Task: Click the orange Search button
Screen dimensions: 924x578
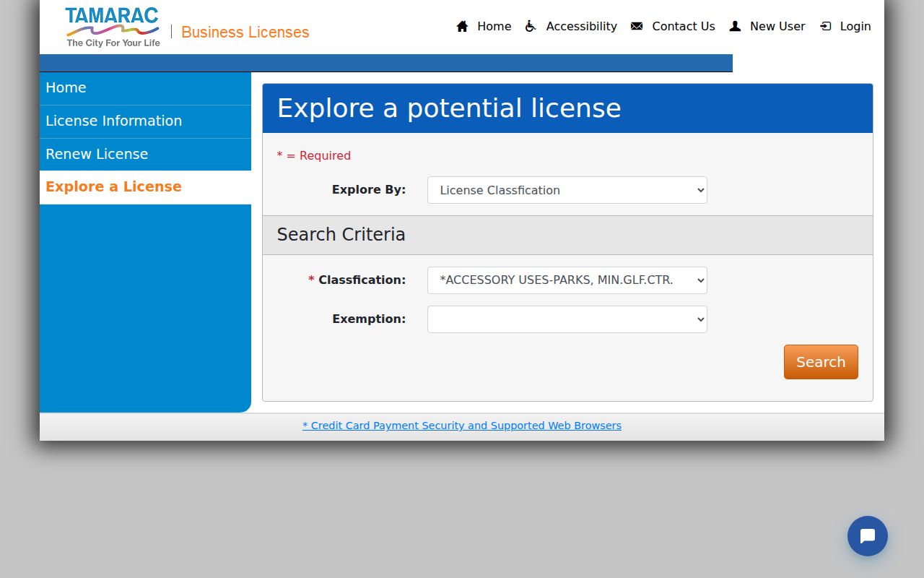Action: tap(821, 362)
